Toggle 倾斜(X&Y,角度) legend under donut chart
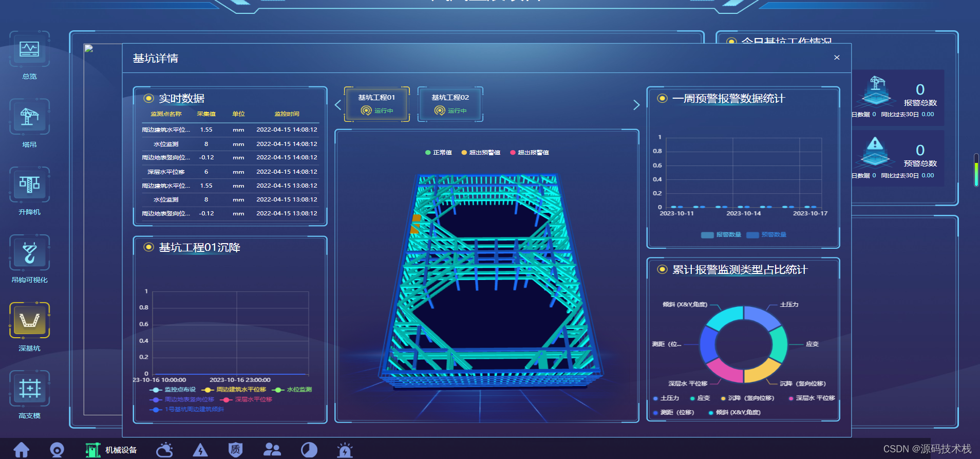The width and height of the screenshot is (980, 459). (734, 413)
